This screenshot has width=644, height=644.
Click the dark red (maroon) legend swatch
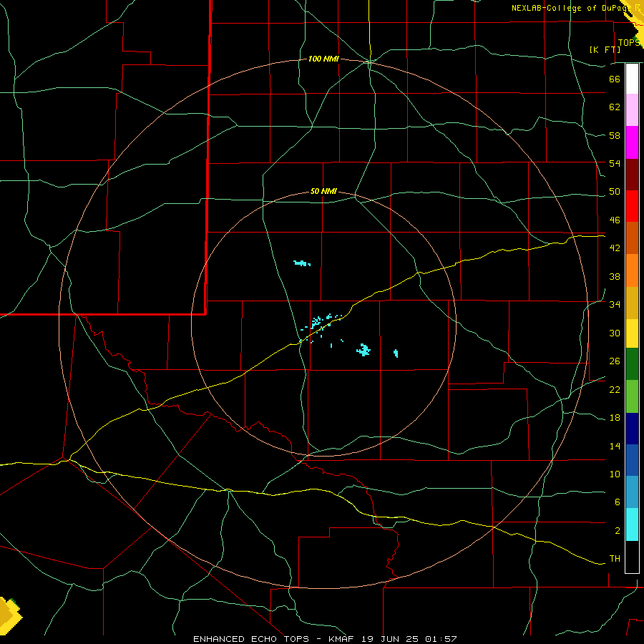tap(632, 175)
